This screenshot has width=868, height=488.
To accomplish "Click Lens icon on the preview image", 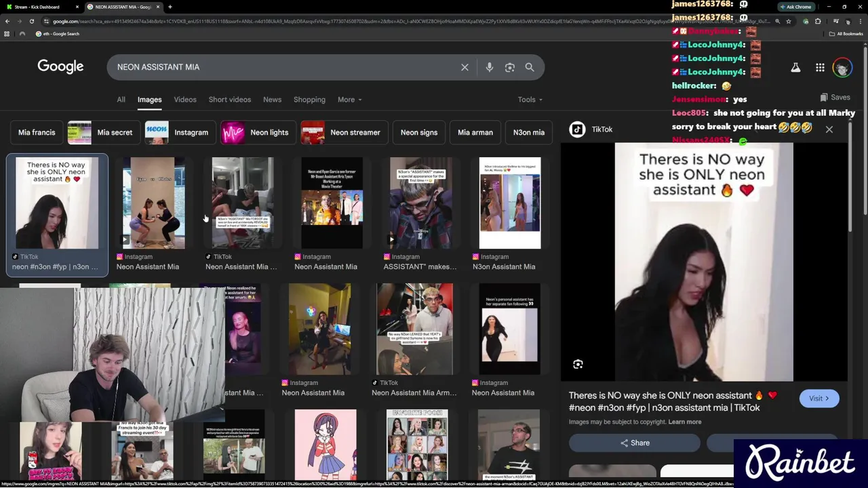I will click(578, 365).
